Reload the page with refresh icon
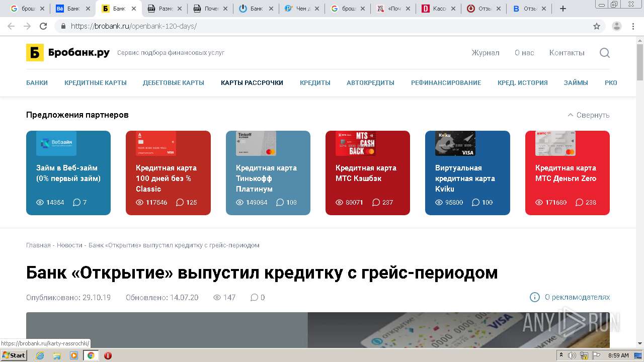This screenshot has width=644, height=362. (x=43, y=26)
